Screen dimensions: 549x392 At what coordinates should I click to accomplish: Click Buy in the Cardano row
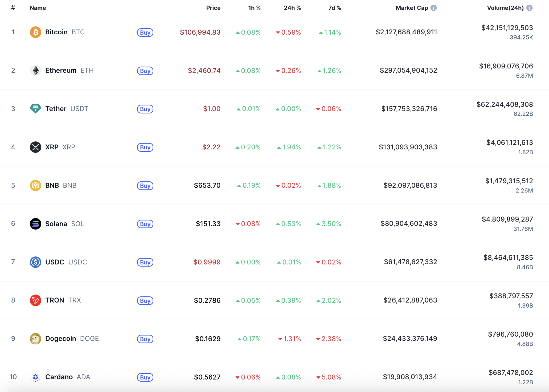145,377
